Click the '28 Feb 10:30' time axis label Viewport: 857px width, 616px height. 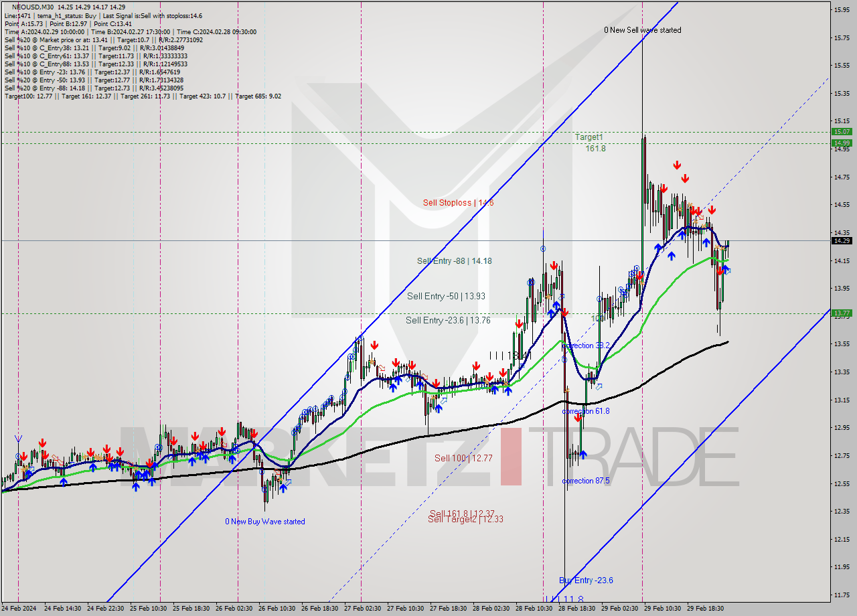click(534, 609)
